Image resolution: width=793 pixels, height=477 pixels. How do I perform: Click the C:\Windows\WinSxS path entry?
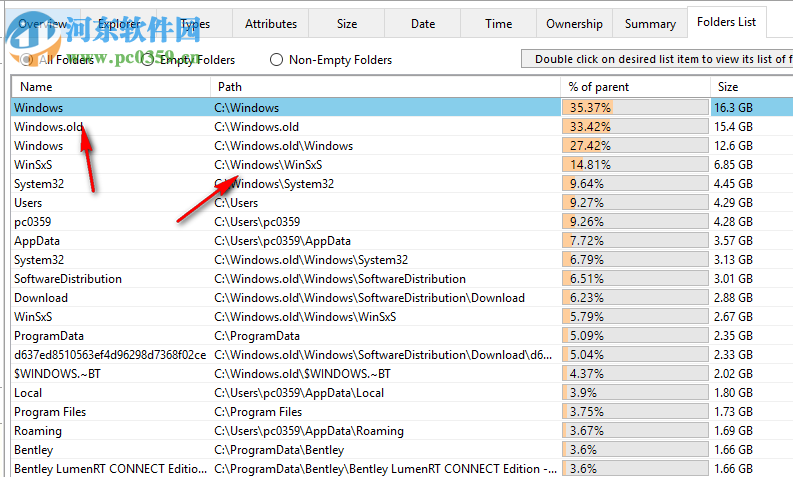(268, 165)
